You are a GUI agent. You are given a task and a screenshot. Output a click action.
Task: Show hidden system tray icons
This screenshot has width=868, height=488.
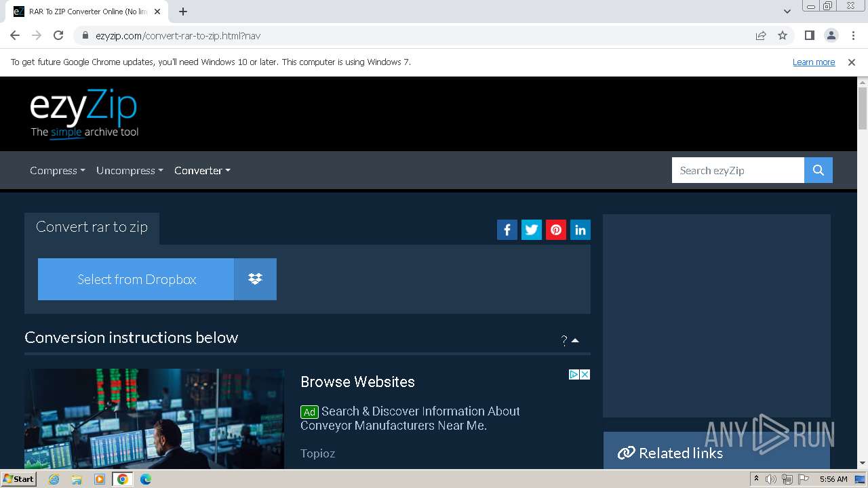756,479
